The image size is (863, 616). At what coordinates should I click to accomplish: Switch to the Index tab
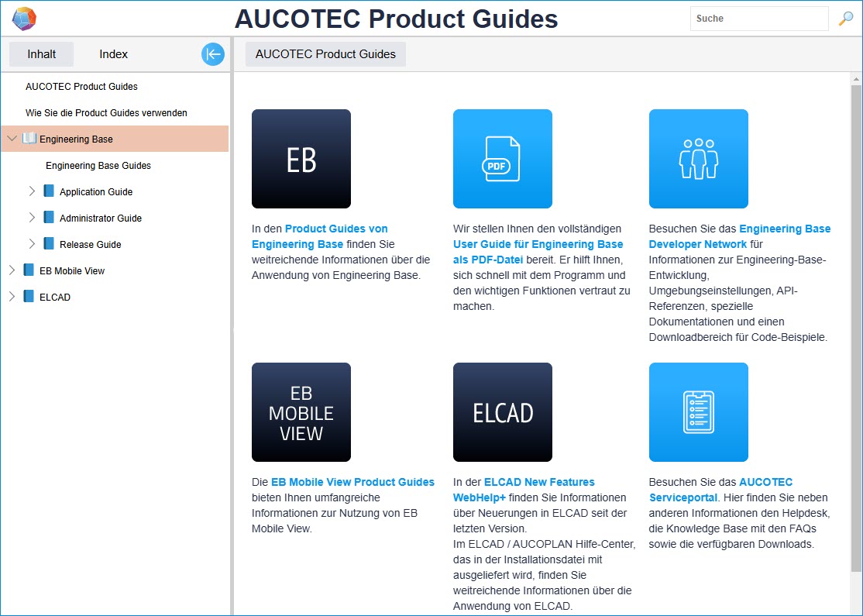tap(113, 54)
